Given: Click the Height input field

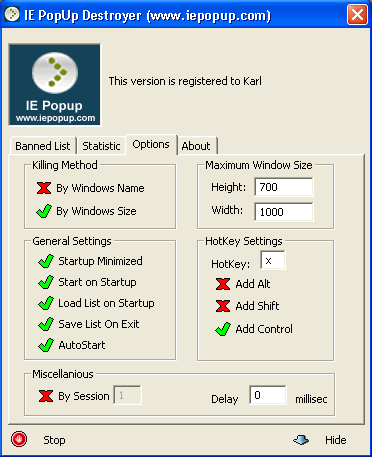Looking at the screenshot, I should point(284,187).
